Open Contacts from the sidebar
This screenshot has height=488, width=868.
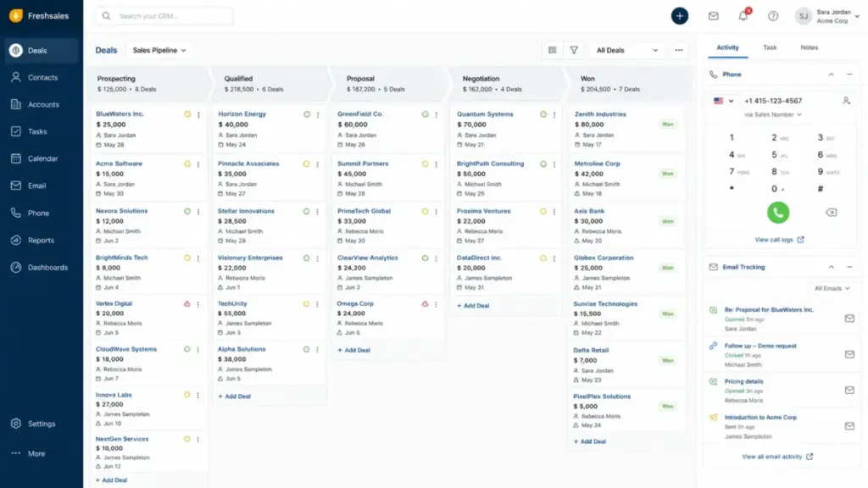click(x=42, y=77)
